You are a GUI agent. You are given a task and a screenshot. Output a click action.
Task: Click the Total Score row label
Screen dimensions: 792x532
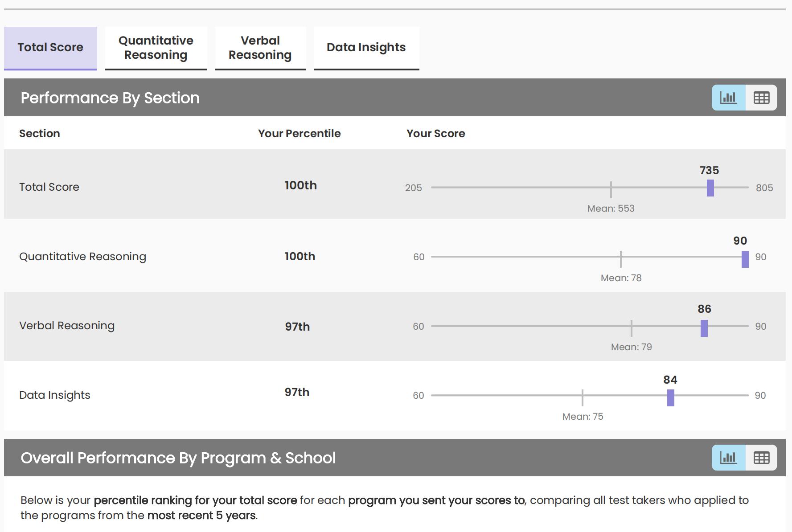pos(49,187)
